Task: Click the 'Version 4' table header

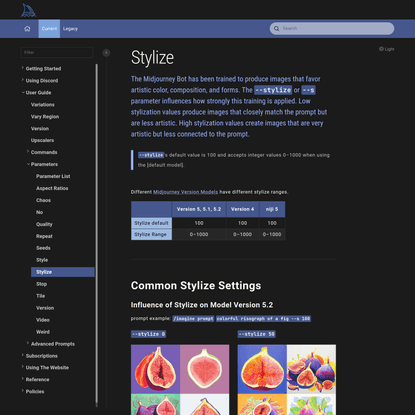Action: [243, 209]
